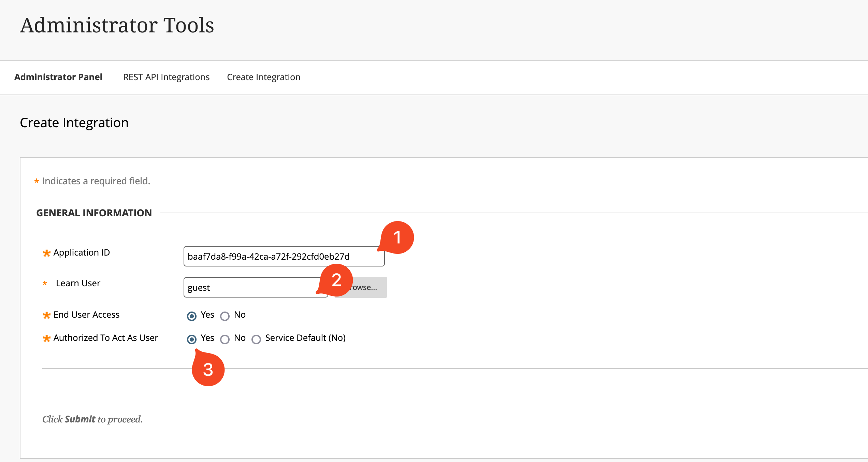Choose Service Default (No) radio option
The image size is (868, 462).
click(x=256, y=339)
